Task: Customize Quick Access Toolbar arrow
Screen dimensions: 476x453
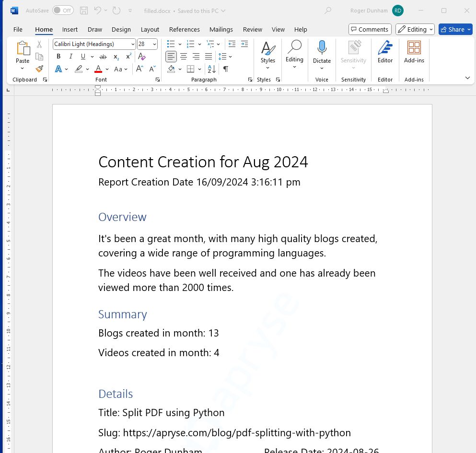Action: coord(130,11)
